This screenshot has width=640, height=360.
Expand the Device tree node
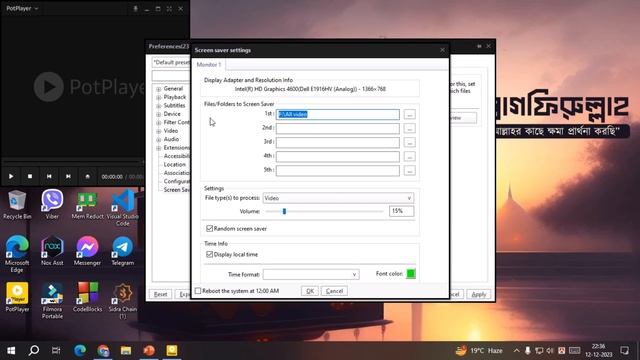coord(159,114)
